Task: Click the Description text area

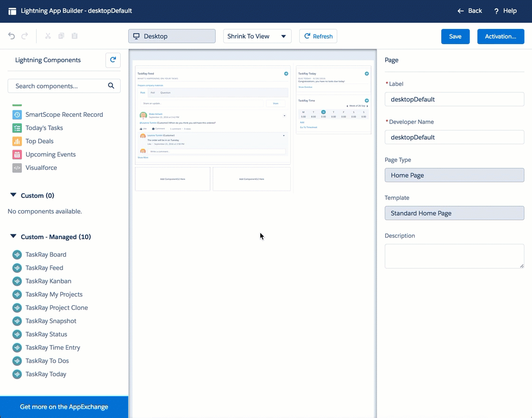Action: (454, 256)
